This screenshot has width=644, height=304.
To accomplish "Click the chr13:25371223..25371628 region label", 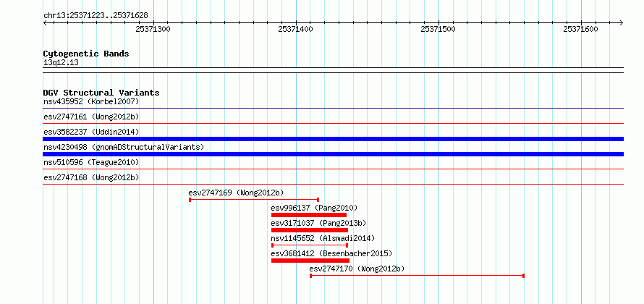I will (96, 16).
